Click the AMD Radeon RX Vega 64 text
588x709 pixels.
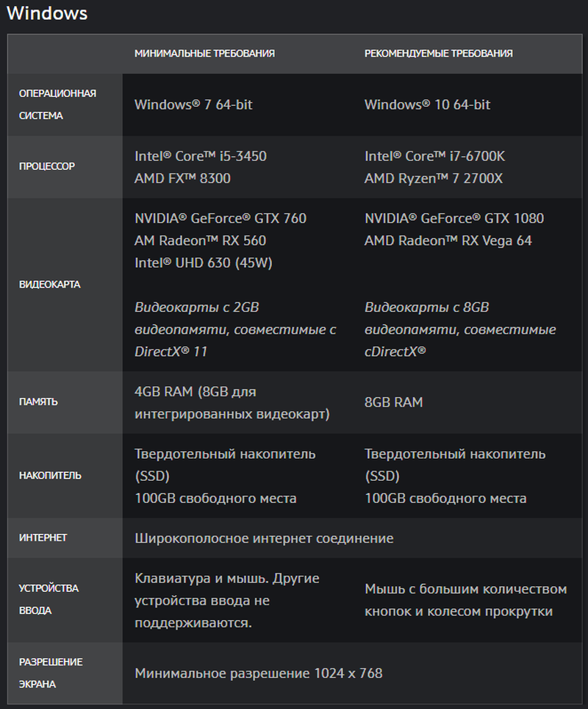(x=448, y=241)
